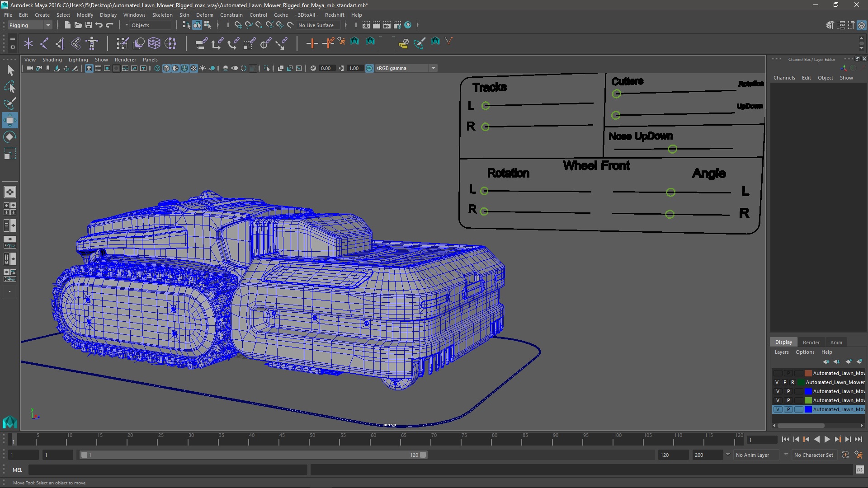Image resolution: width=868 pixels, height=488 pixels.
Task: Create a locator with the asterisk shelf icon
Action: [x=28, y=43]
